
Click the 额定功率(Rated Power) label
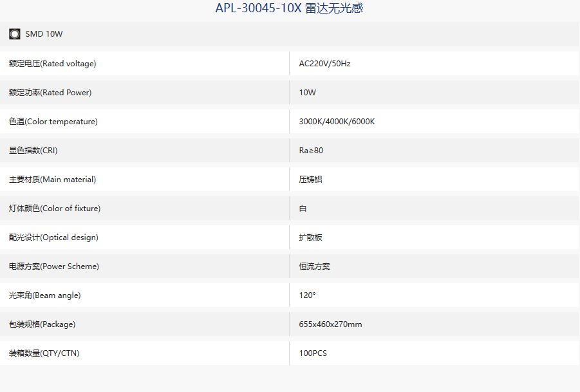pyautogui.click(x=50, y=93)
